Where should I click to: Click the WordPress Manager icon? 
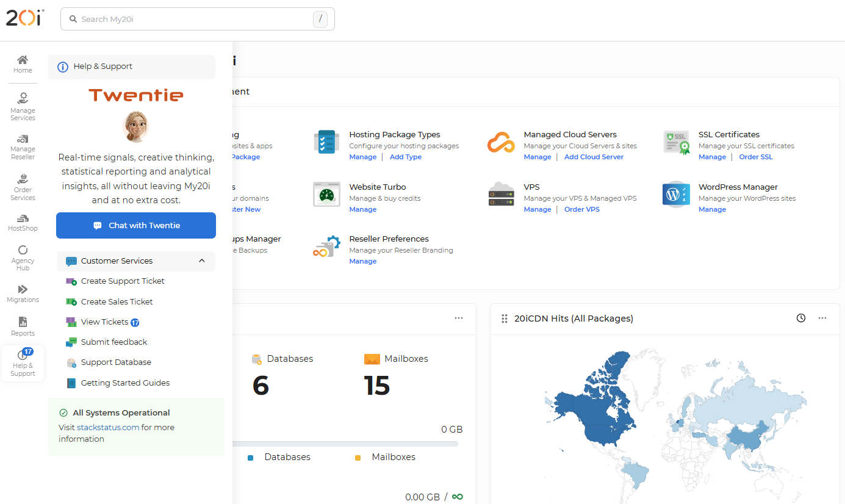click(x=676, y=194)
